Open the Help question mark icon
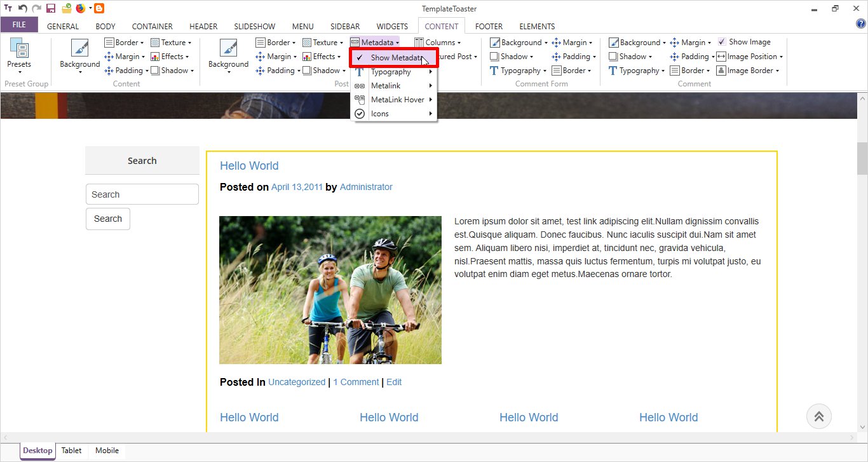Screen dimensions: 868x462 pyautogui.click(x=861, y=24)
